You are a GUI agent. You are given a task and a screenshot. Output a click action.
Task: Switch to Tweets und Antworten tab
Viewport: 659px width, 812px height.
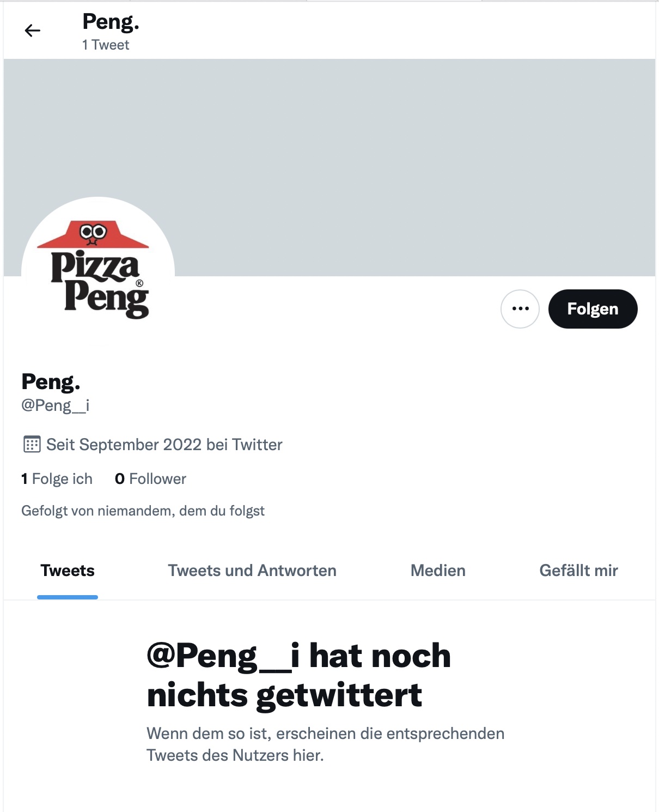coord(252,571)
